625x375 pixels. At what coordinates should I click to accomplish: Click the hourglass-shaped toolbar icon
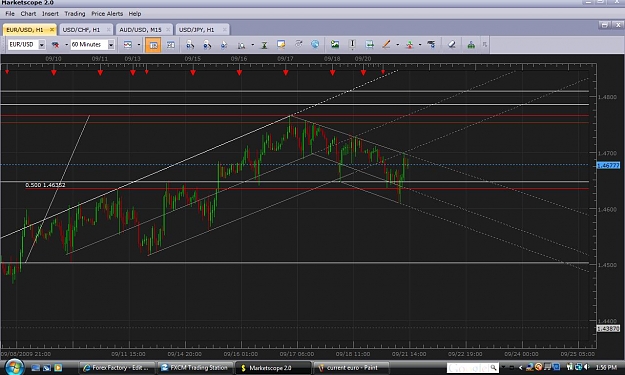264,45
